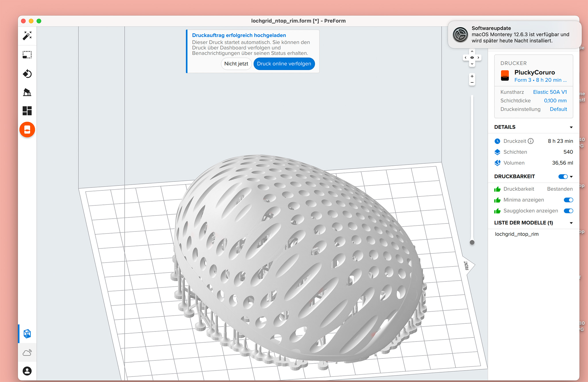The height and width of the screenshot is (382, 588).
Task: Click the One-Click Print magic wand icon
Action: (x=27, y=36)
